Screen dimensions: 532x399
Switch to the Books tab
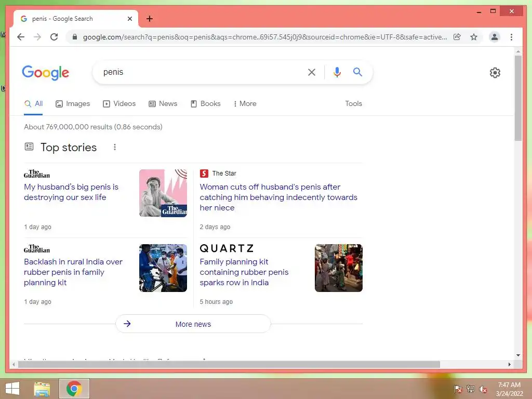pyautogui.click(x=205, y=103)
